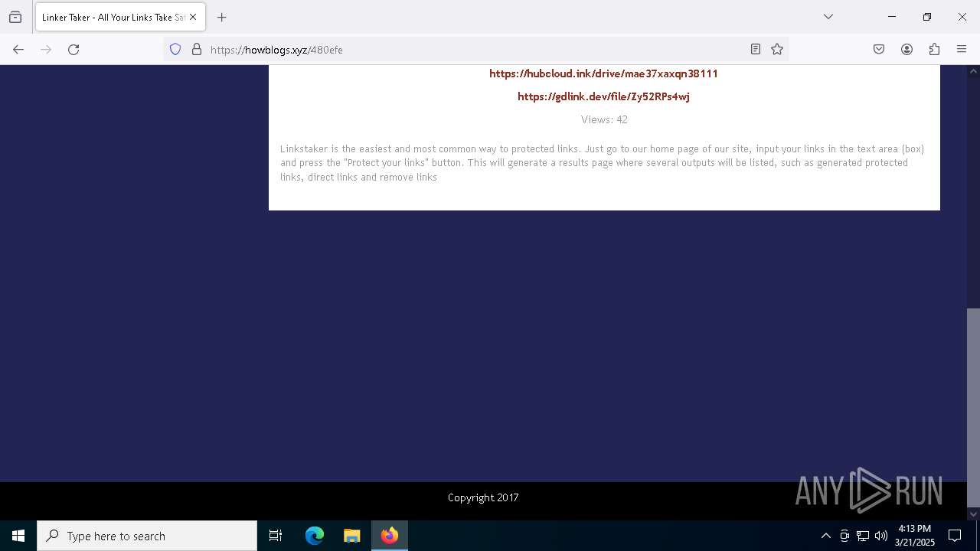Reload the current page
The height and width of the screenshot is (551, 980).
click(73, 50)
